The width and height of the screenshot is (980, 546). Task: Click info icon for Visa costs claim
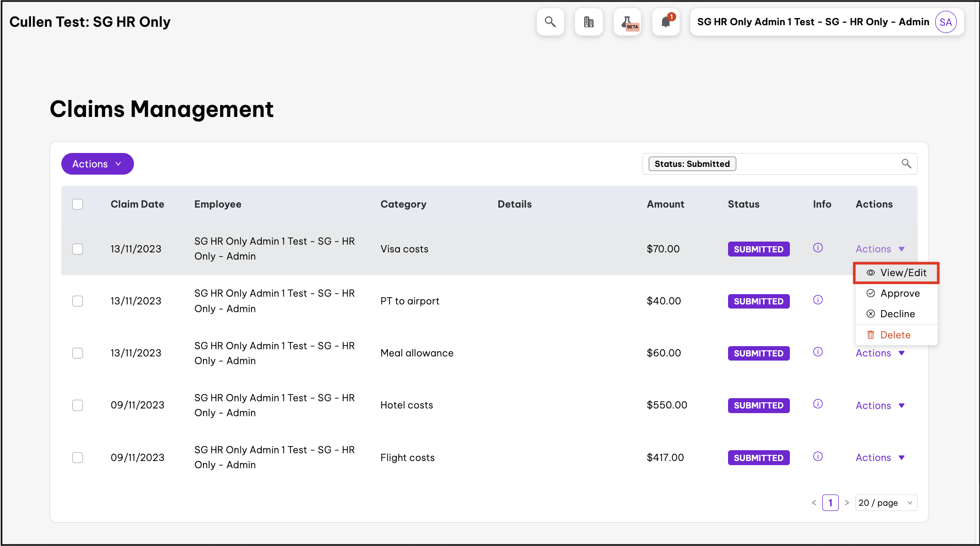818,248
